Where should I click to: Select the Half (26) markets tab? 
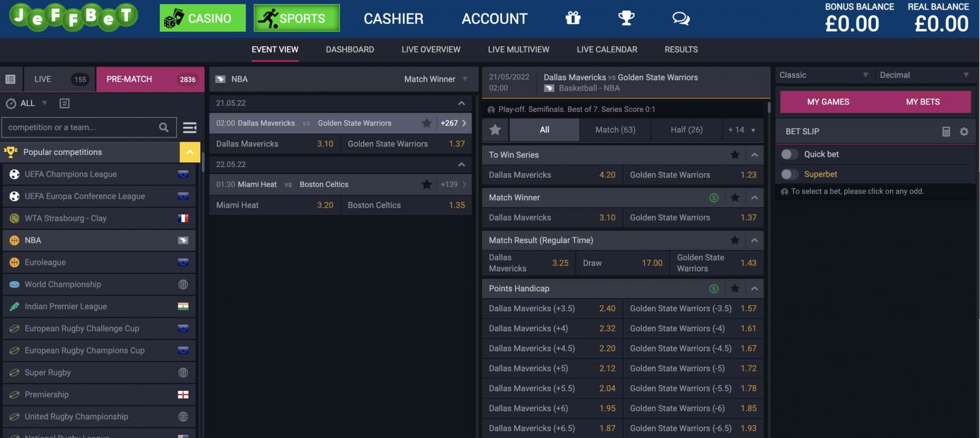click(686, 130)
